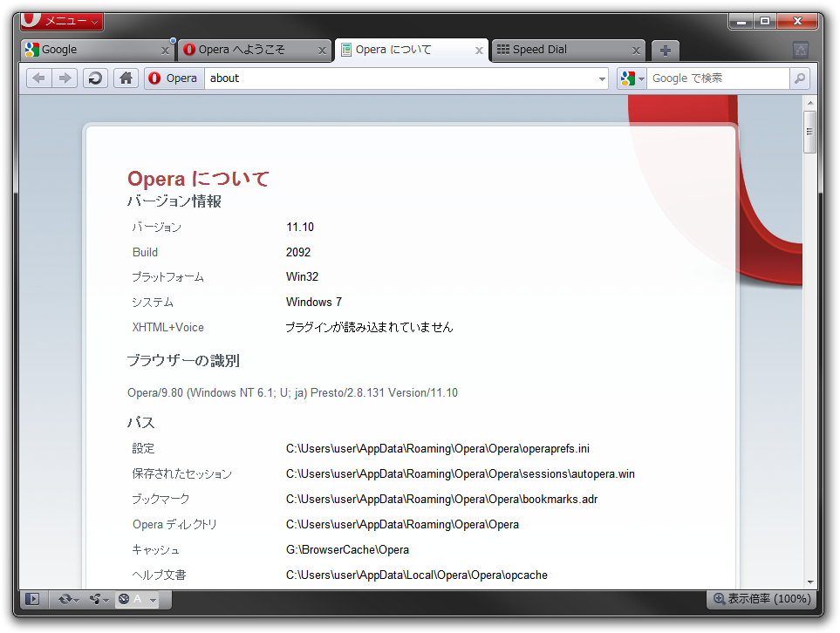Viewport: 840px width, 633px height.
Task: Click the scrollbar up arrow
Action: click(x=809, y=103)
